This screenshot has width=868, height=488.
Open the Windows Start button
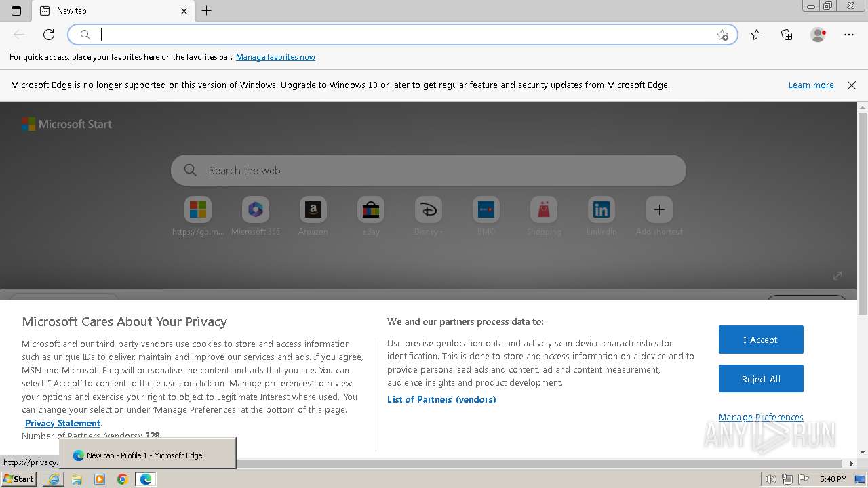19,479
